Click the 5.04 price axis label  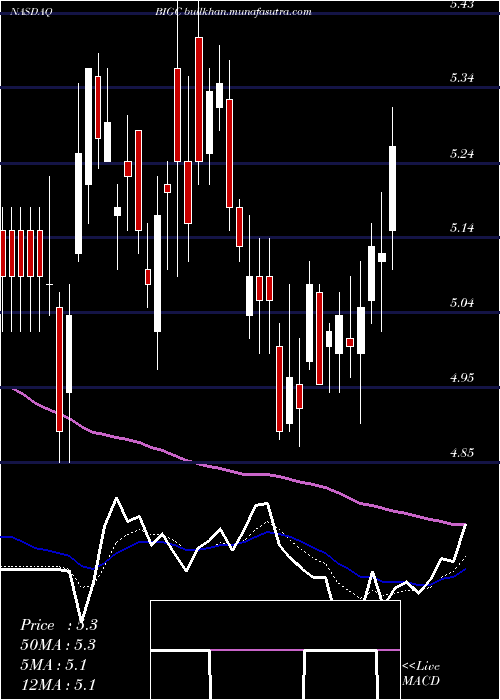pos(462,303)
